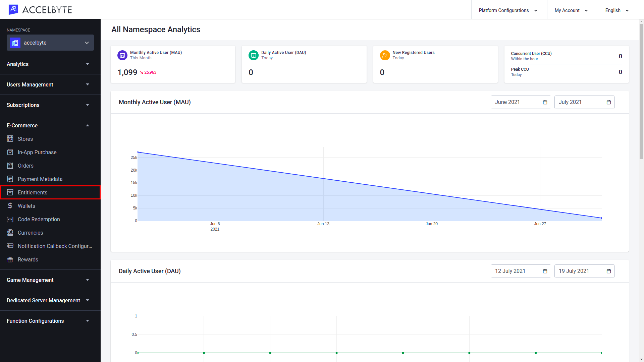Click the 25k y-axis label
Screen dimensions: 644x362
click(x=134, y=158)
